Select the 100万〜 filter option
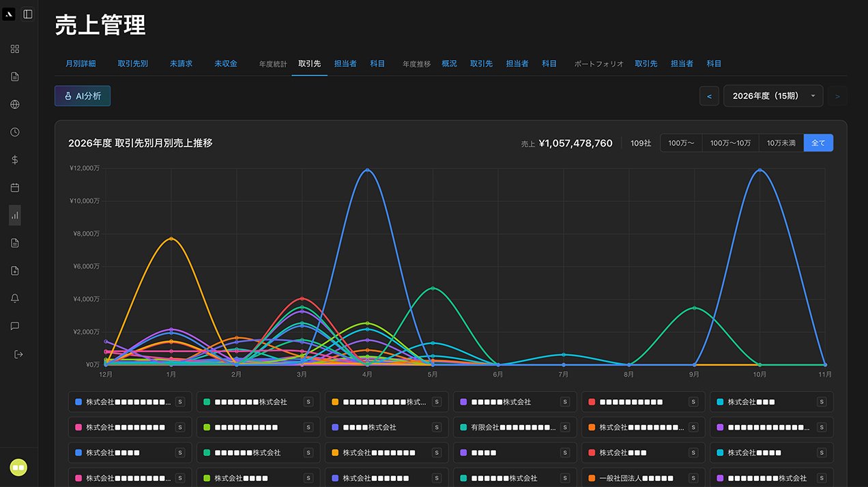Viewport: 868px width, 487px height. [x=681, y=143]
